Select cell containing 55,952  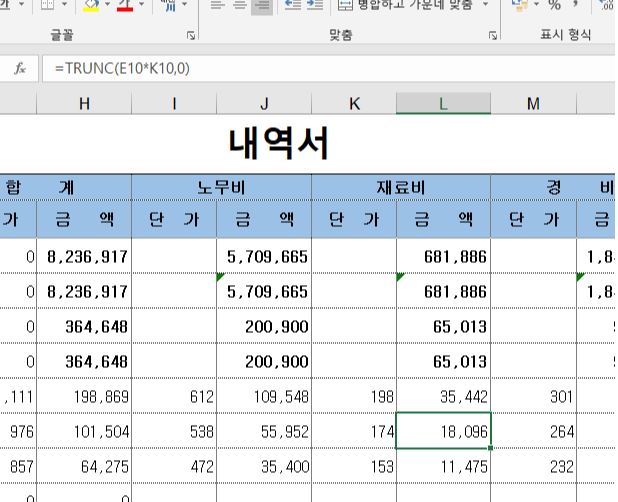click(x=264, y=431)
